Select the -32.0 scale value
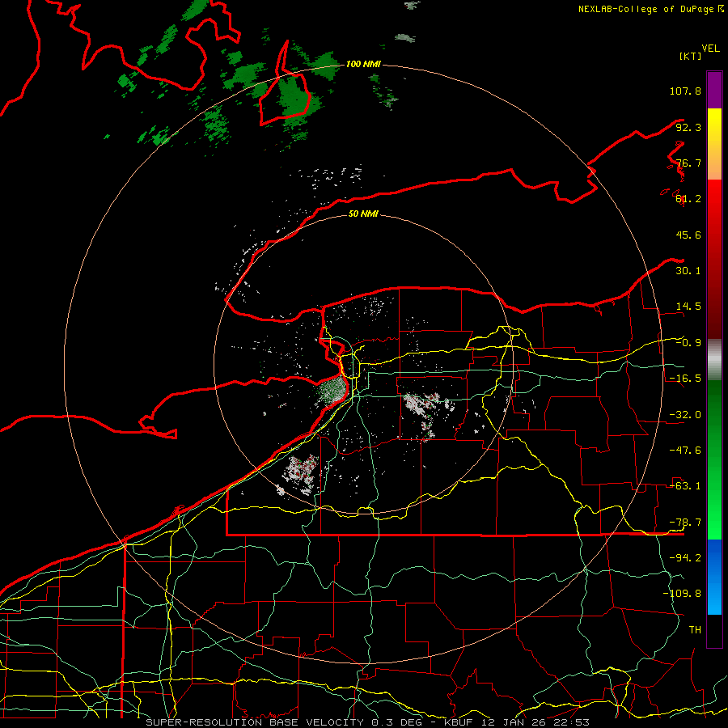 click(685, 415)
